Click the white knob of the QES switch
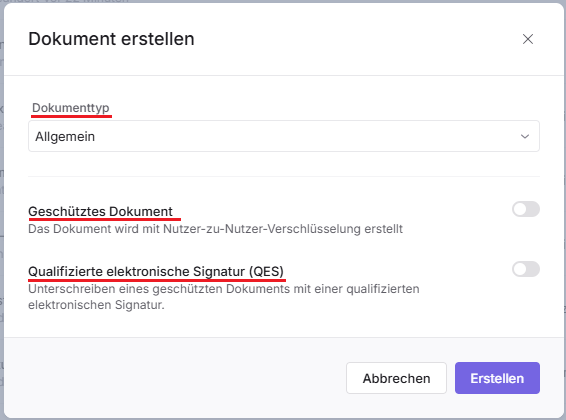566x420 pixels. pos(520,269)
